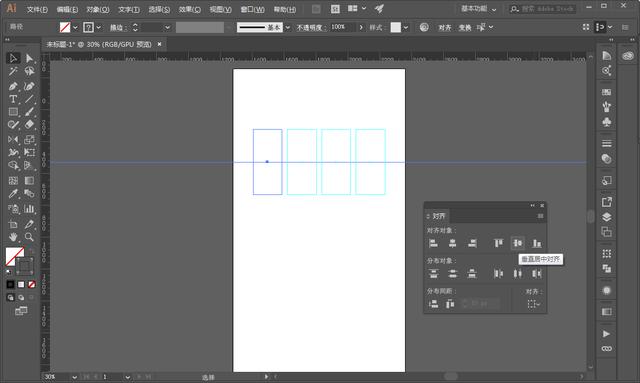Click Horizontal Distribute Right icon
640x383 pixels.
pos(537,274)
